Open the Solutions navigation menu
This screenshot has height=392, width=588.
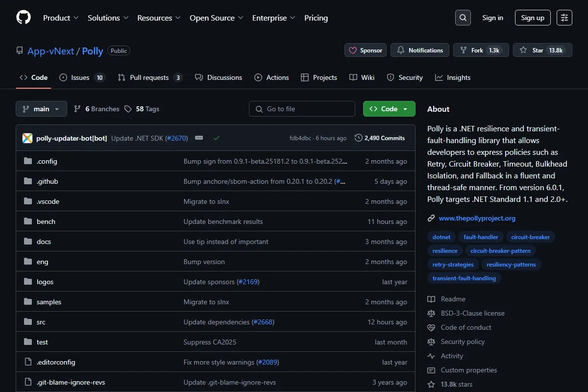pyautogui.click(x=108, y=18)
